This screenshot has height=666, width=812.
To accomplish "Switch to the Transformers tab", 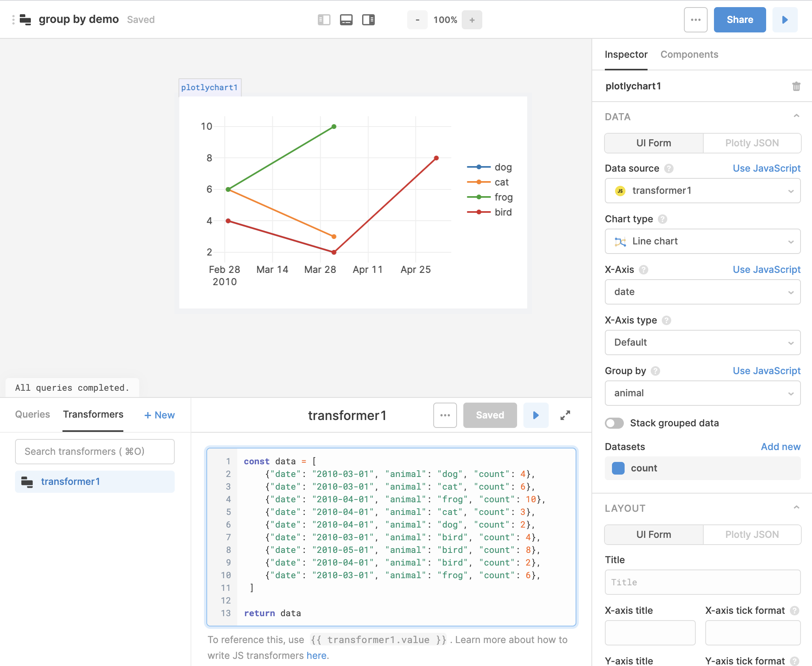I will pos(93,414).
